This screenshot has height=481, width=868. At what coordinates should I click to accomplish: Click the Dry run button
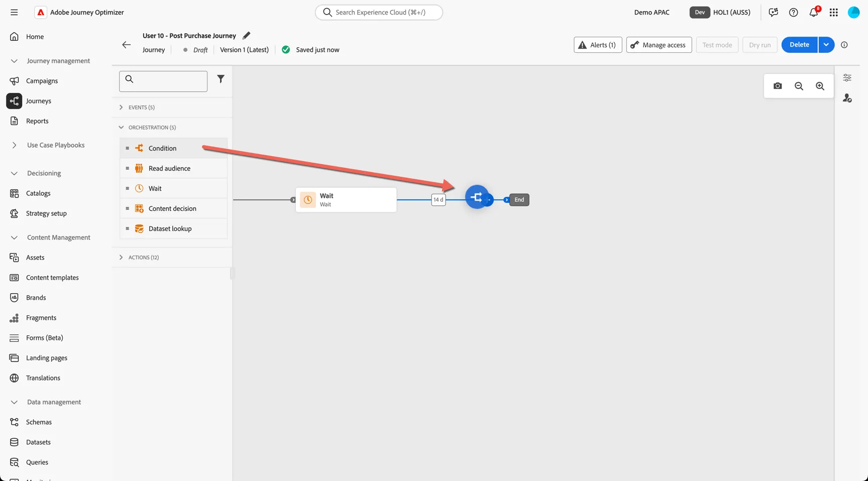760,45
